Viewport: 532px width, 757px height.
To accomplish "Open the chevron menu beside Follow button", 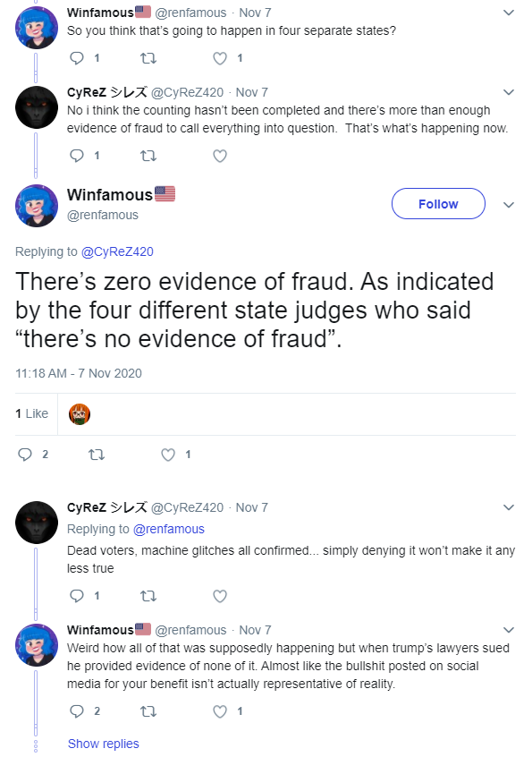I will [x=509, y=205].
